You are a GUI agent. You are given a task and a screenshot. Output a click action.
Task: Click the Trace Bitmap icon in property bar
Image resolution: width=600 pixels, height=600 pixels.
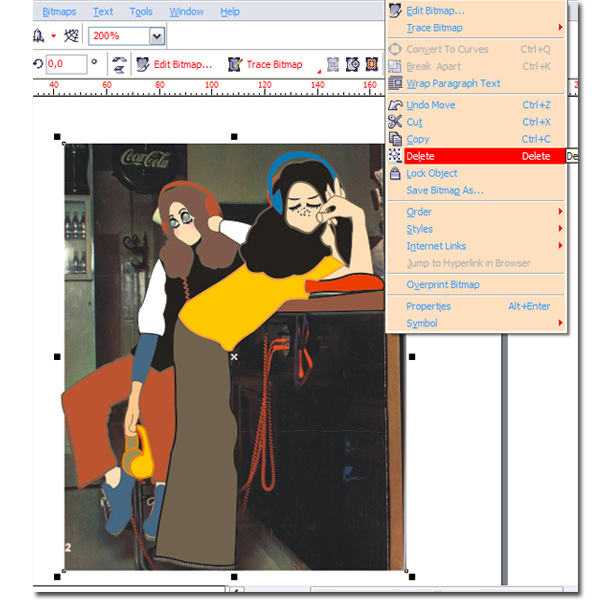[235, 64]
